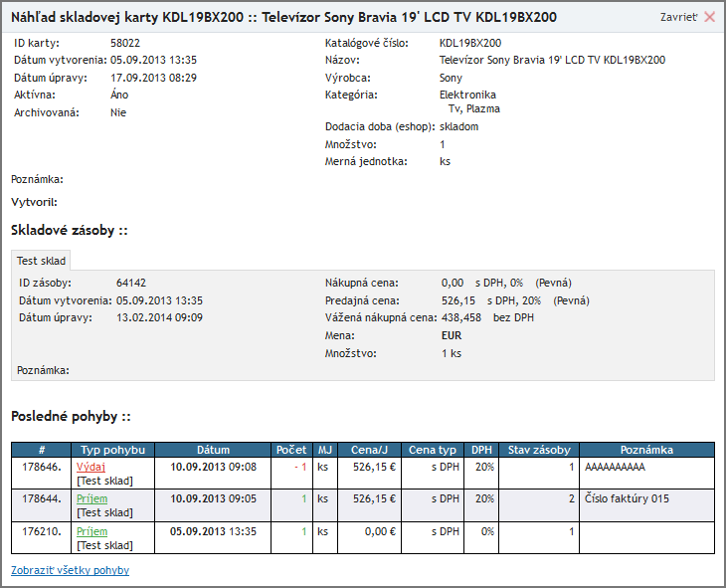The height and width of the screenshot is (588, 726).
Task: Open Príjem link in row 178644
Action: tap(91, 499)
